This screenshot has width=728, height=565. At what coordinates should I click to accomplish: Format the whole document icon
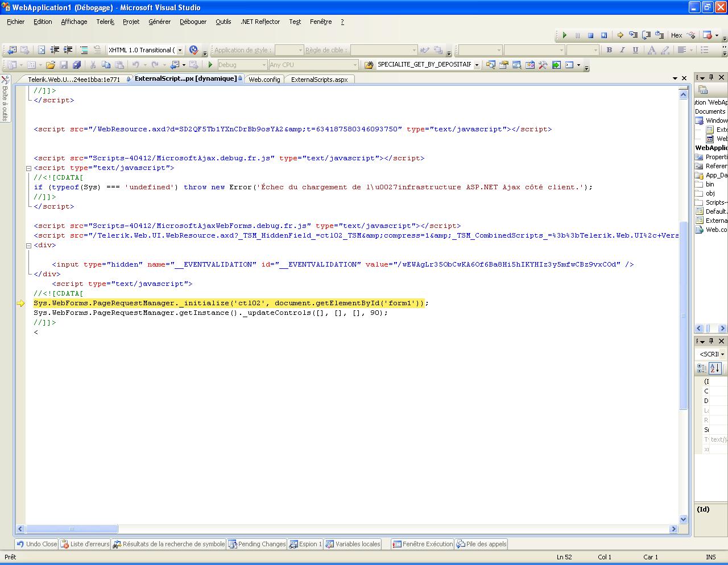pos(42,50)
